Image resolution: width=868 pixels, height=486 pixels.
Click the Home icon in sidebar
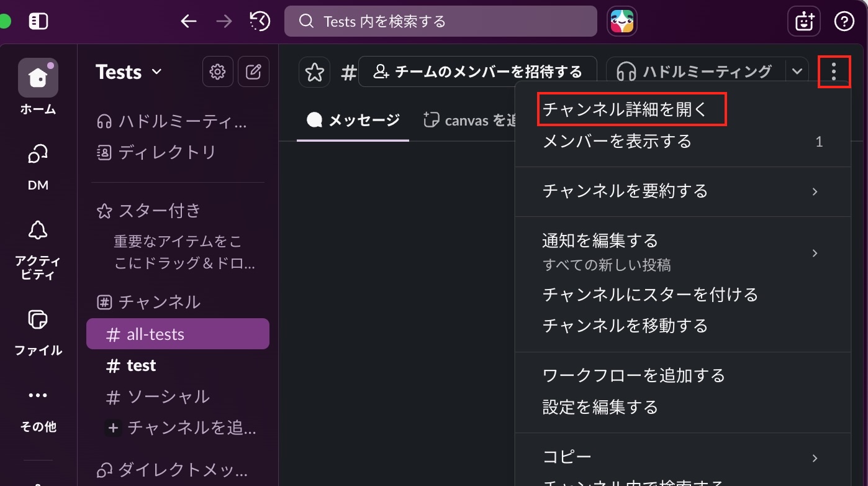pyautogui.click(x=38, y=78)
